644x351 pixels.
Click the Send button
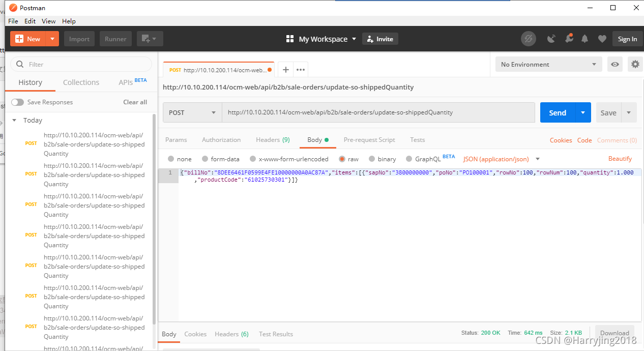point(558,112)
